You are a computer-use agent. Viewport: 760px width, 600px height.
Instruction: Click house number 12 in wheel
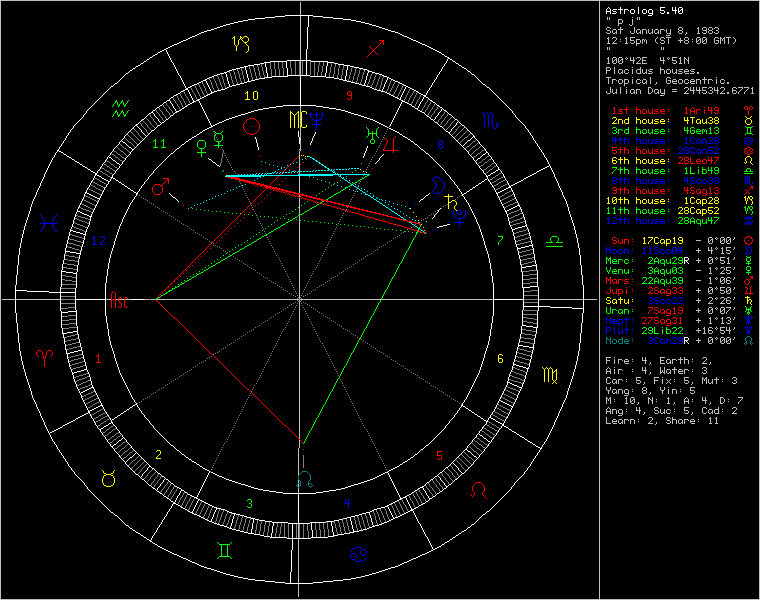pyautogui.click(x=98, y=241)
